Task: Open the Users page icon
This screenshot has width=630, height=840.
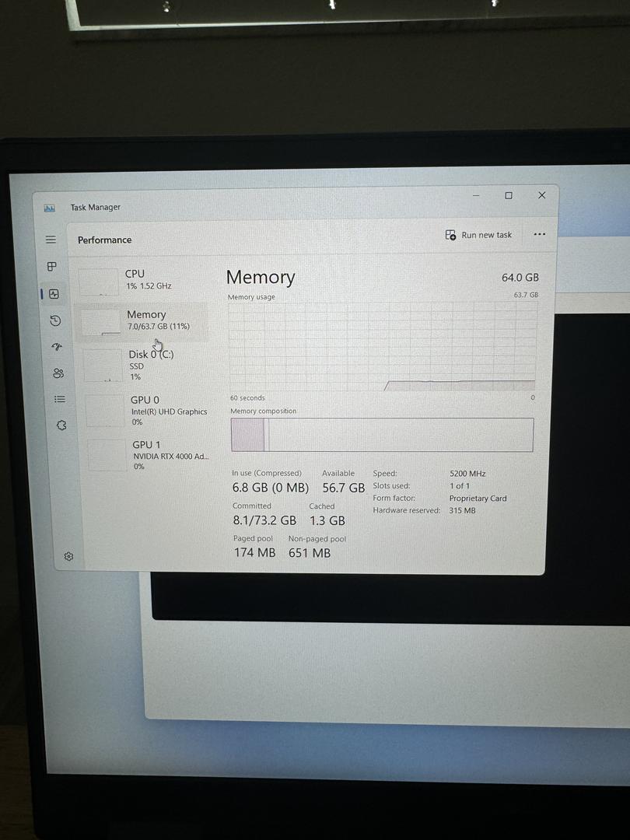Action: [58, 373]
